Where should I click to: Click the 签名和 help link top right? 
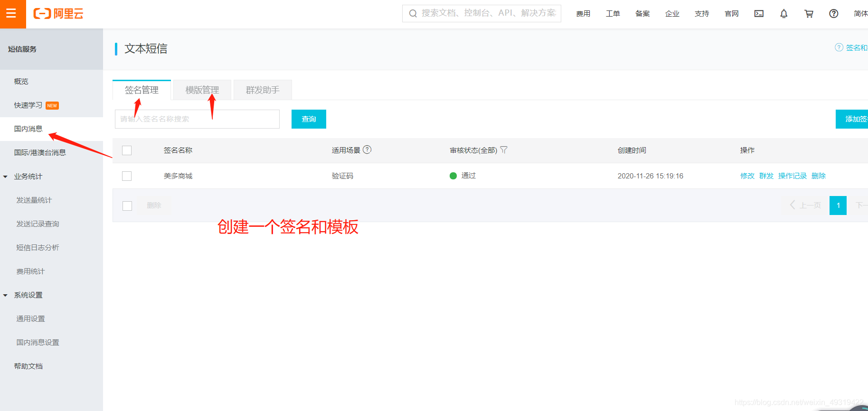coord(857,47)
